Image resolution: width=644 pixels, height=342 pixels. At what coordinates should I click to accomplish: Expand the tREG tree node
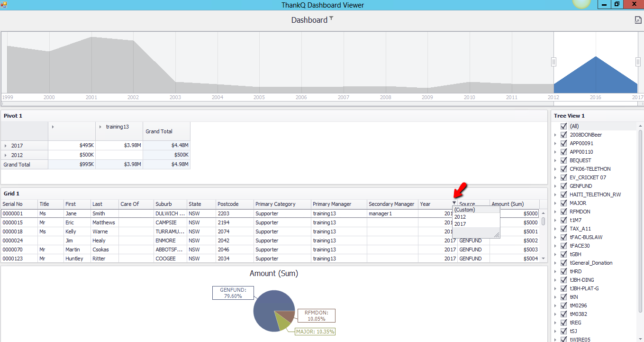pos(555,323)
